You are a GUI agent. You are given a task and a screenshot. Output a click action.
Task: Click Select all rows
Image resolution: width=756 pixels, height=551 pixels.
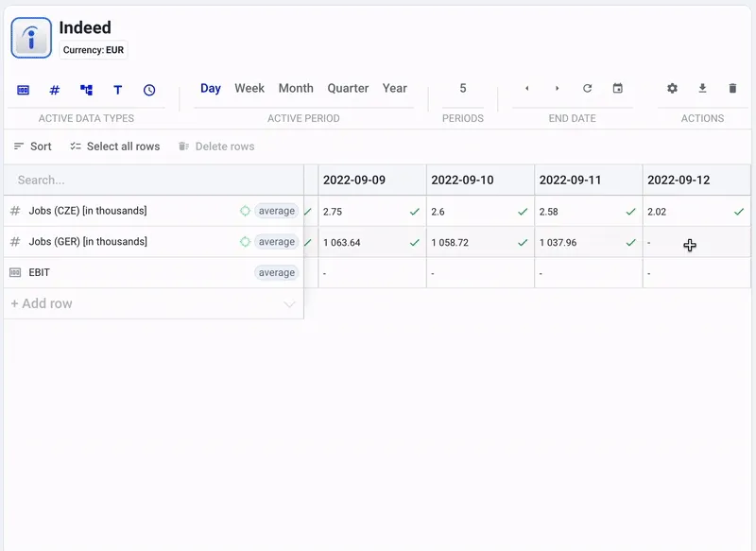[114, 146]
